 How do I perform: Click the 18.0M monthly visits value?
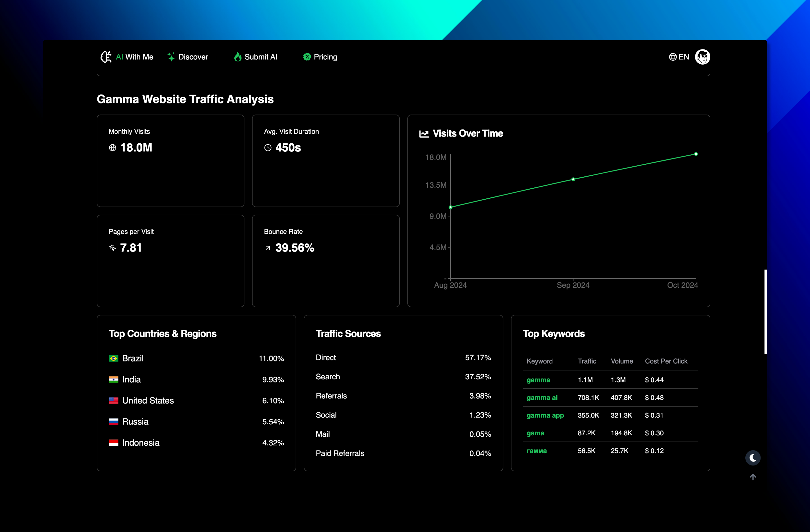[x=136, y=148]
